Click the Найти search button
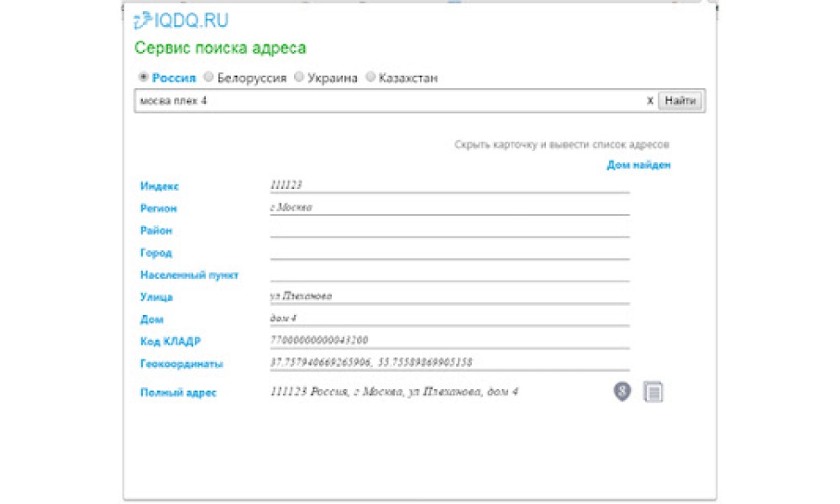 point(680,101)
